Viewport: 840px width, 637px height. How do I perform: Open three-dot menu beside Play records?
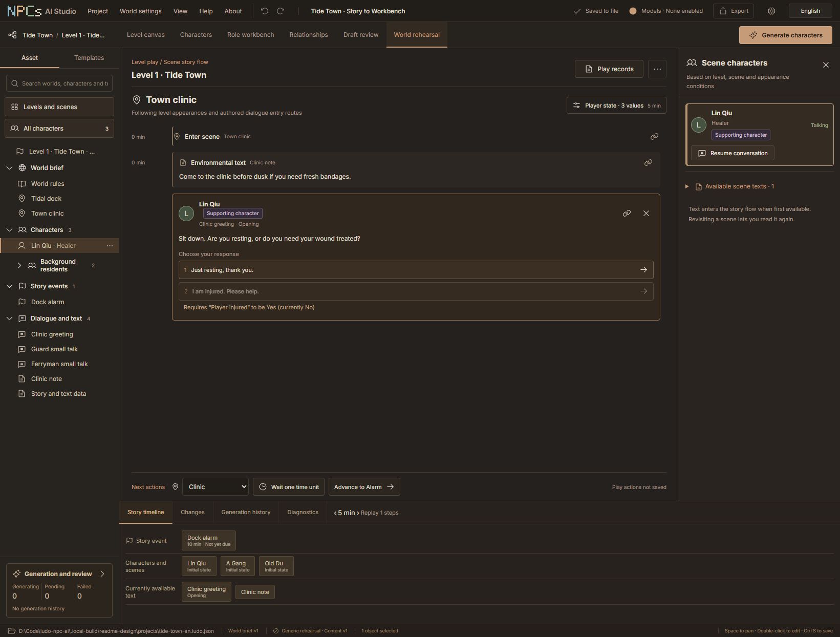(657, 69)
